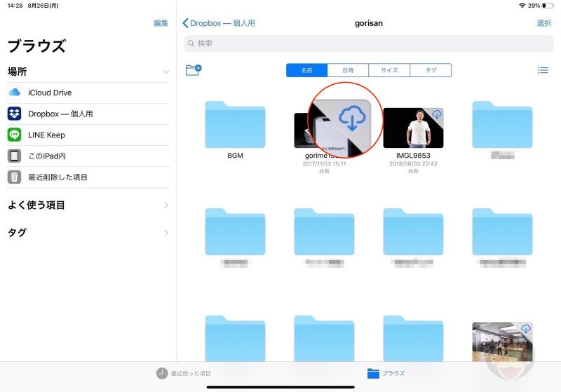Open the 最近使った項目 tab

click(x=184, y=373)
